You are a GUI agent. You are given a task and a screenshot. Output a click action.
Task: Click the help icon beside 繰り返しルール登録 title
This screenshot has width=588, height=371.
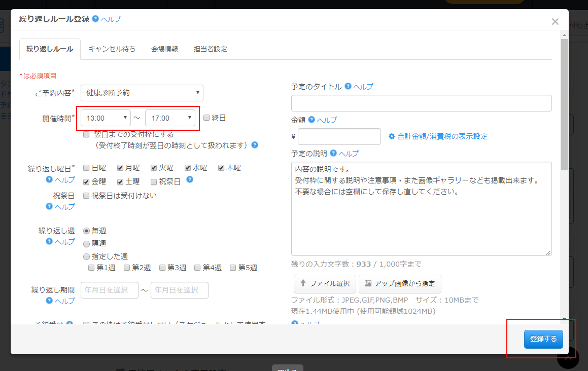[x=95, y=19]
